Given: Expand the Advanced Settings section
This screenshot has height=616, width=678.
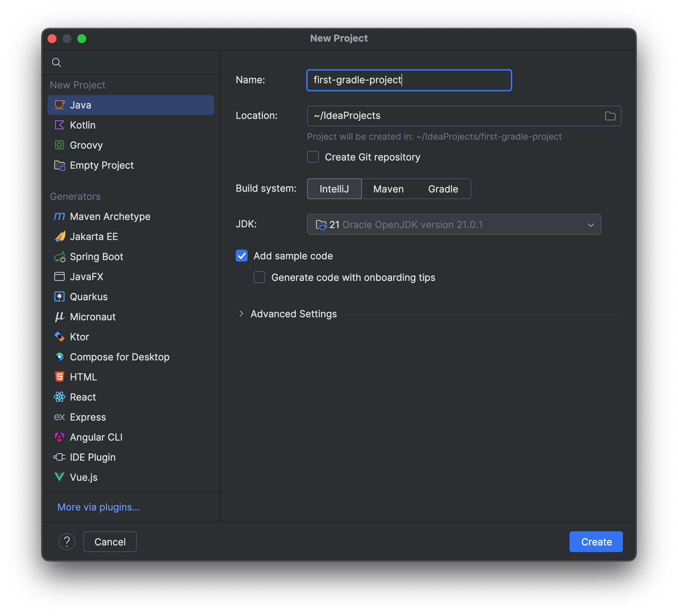Looking at the screenshot, I should point(242,314).
